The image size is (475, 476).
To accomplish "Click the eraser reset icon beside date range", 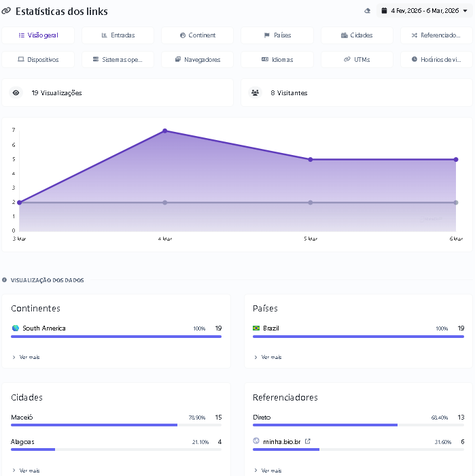I will tap(368, 11).
